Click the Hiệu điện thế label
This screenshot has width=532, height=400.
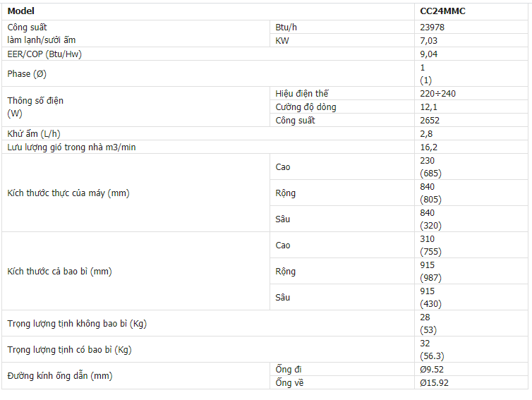[302, 94]
